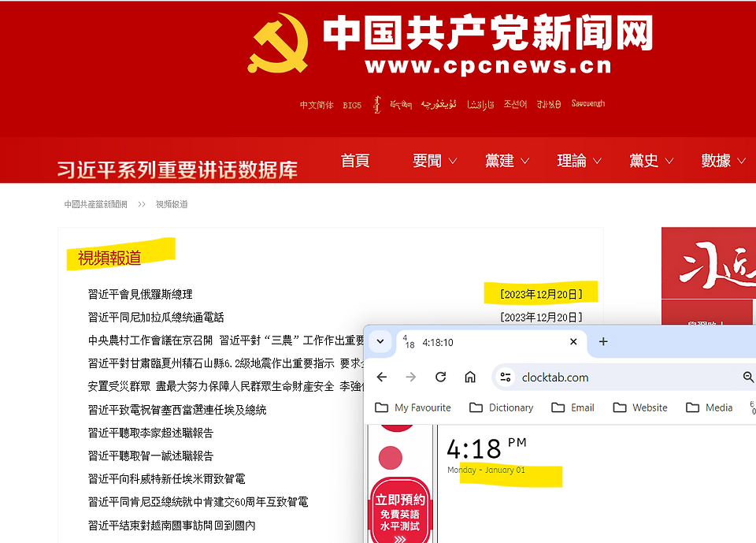
Task: Open article 習近平聽取賀一誠述職報告
Action: tap(150, 456)
